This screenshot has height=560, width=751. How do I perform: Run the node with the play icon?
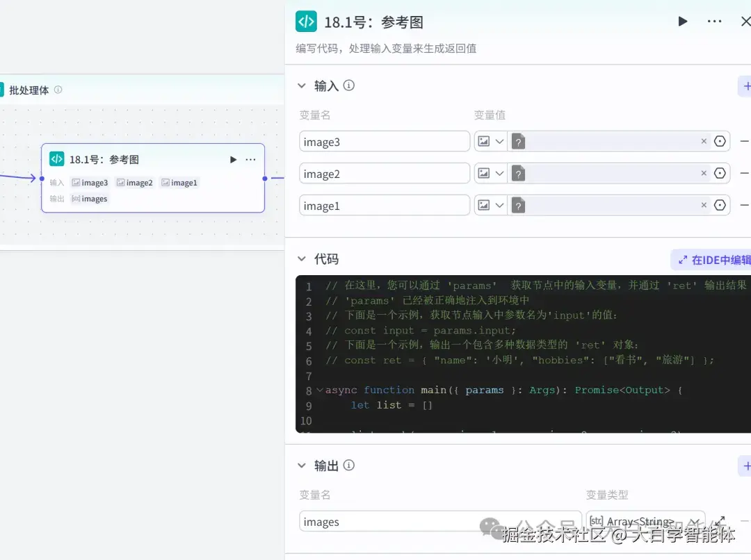(x=682, y=22)
